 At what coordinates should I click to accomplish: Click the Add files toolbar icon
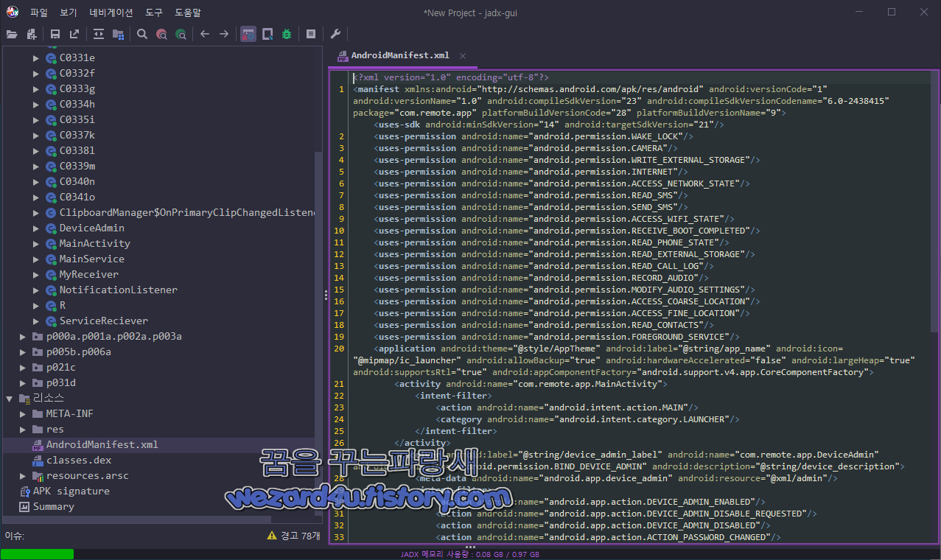[x=31, y=34]
